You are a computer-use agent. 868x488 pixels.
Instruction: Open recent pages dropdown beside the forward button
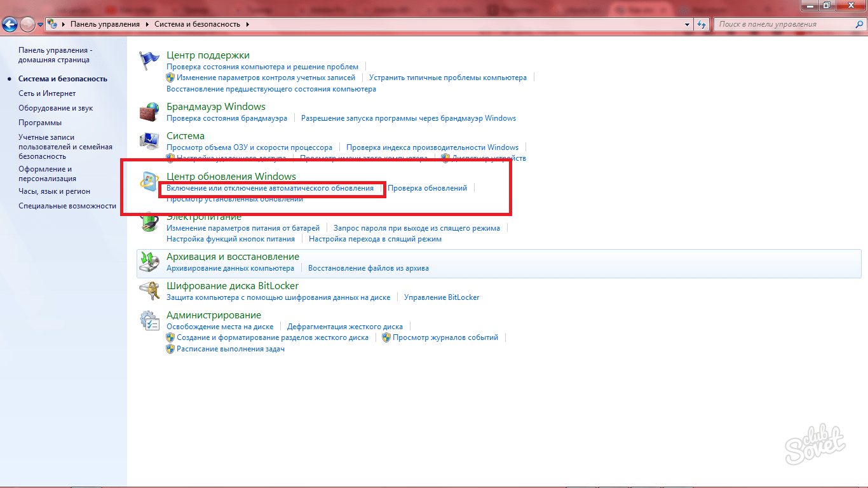click(41, 24)
